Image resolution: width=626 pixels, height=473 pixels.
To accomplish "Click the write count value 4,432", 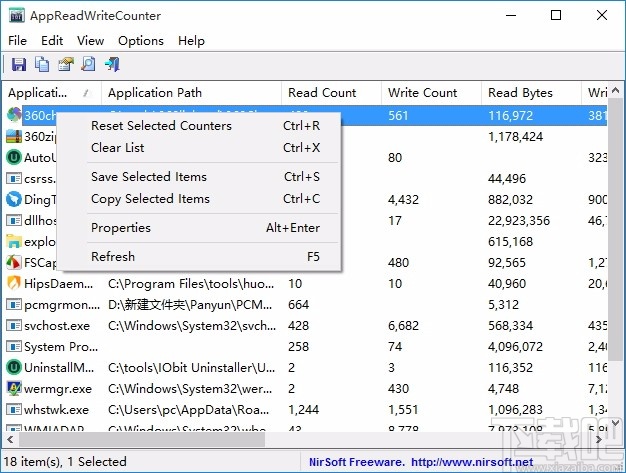I will [x=403, y=200].
